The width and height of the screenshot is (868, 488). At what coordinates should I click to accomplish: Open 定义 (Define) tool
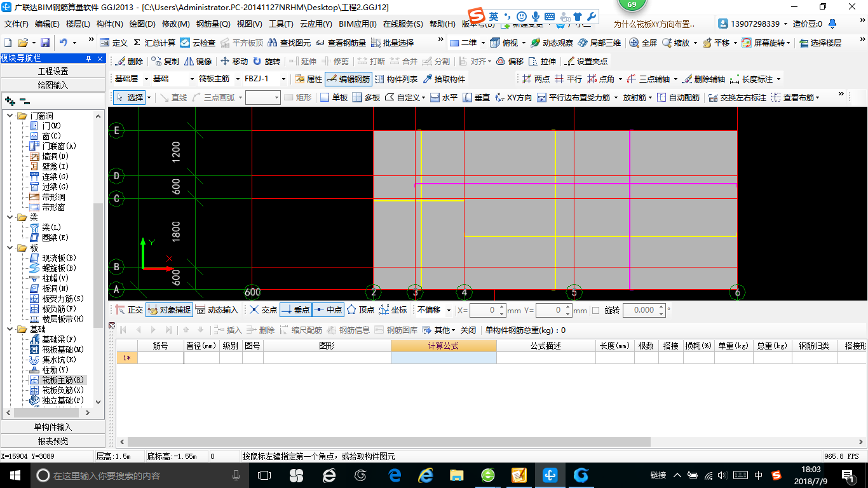pyautogui.click(x=114, y=43)
